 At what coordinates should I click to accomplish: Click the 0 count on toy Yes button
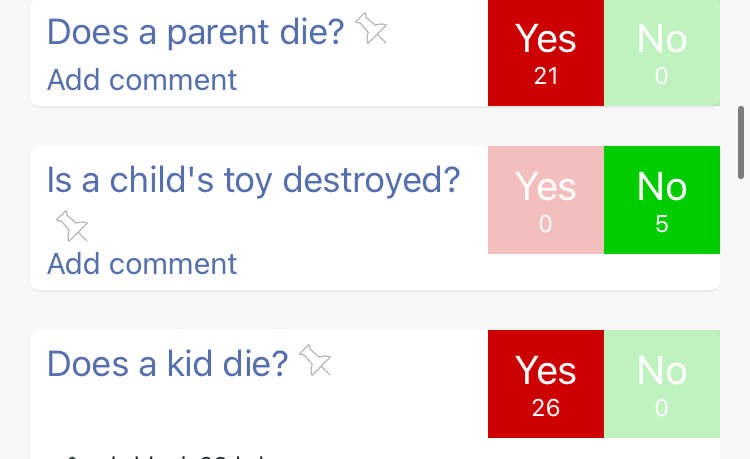coord(545,224)
